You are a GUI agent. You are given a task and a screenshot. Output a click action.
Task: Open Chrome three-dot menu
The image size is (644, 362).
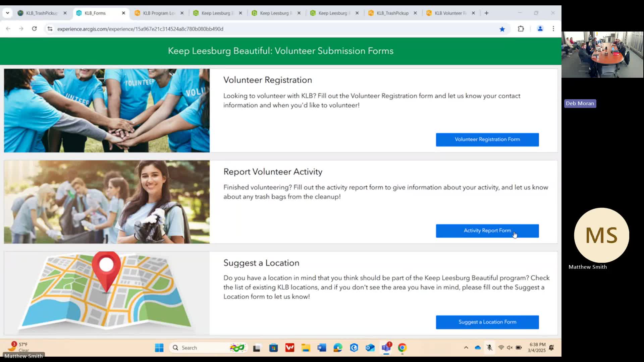click(x=553, y=29)
